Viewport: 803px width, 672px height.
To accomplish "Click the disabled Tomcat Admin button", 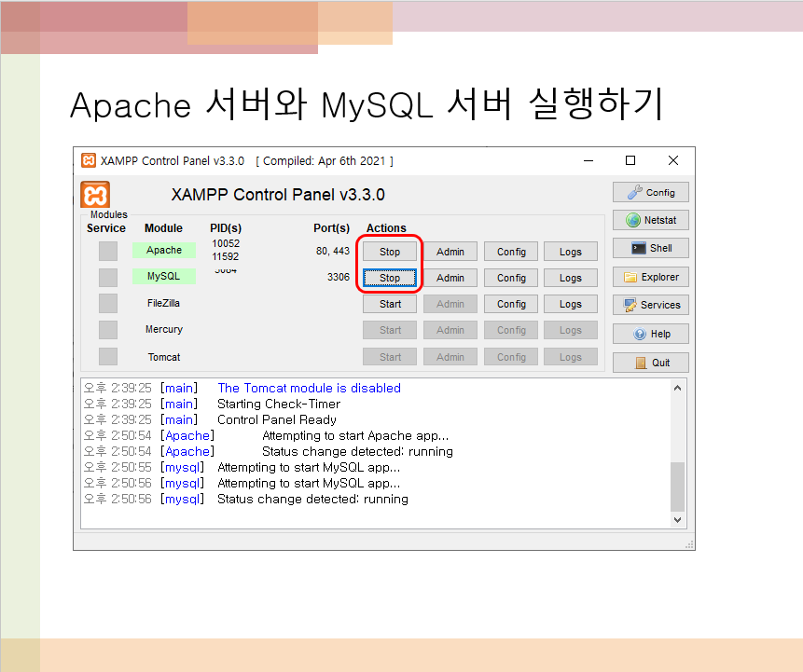I will click(x=450, y=357).
